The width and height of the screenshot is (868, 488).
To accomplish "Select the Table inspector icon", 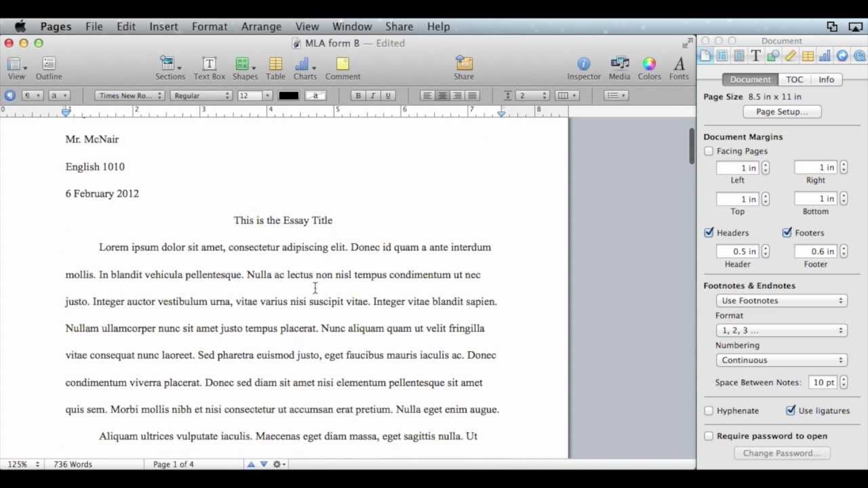I will (808, 56).
